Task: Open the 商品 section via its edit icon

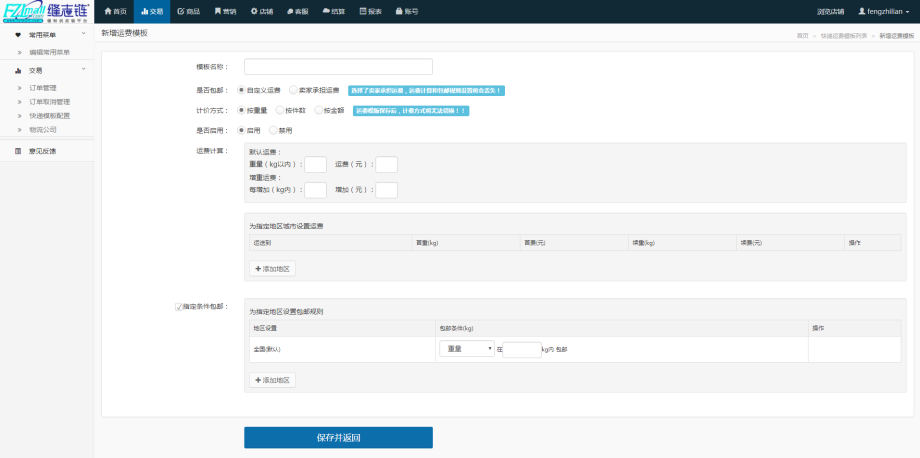Action: (x=180, y=11)
